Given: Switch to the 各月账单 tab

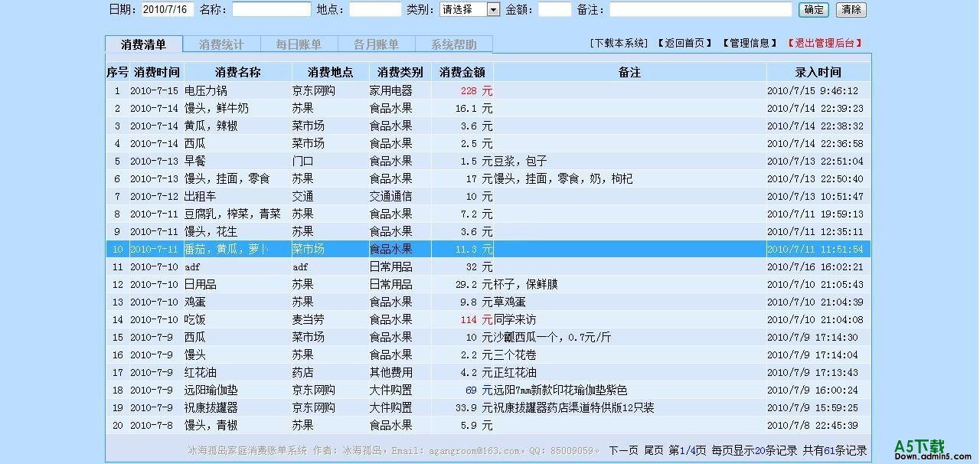Looking at the screenshot, I should pyautogui.click(x=376, y=44).
